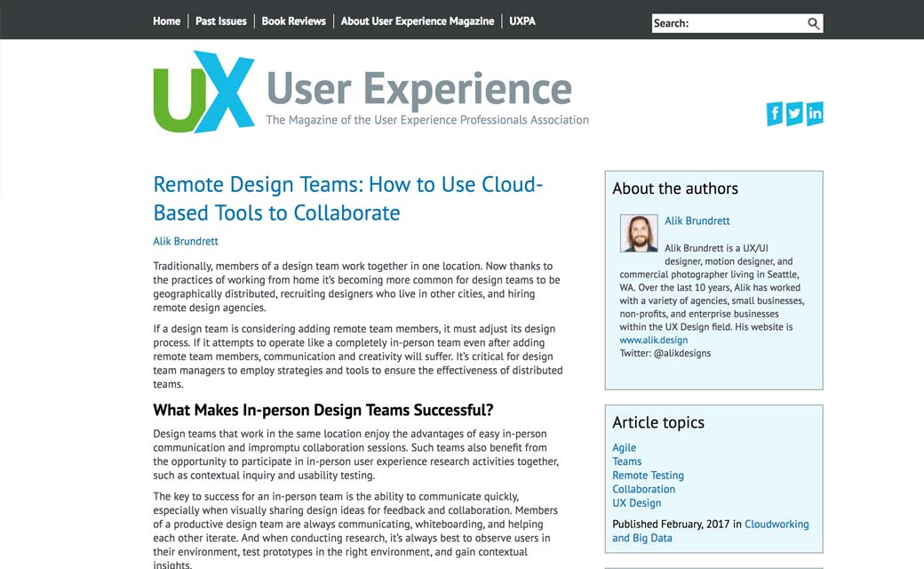Open the article title link
Screen dimensions: 924x569
[x=347, y=198]
